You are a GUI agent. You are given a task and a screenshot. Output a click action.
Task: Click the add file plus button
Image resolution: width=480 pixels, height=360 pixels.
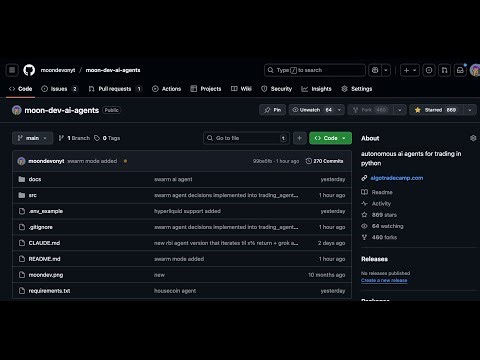tap(299, 138)
